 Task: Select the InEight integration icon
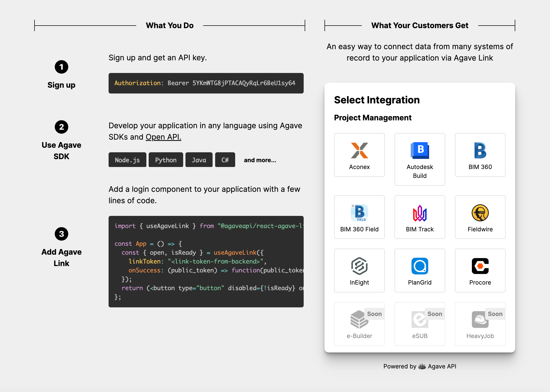tap(359, 266)
